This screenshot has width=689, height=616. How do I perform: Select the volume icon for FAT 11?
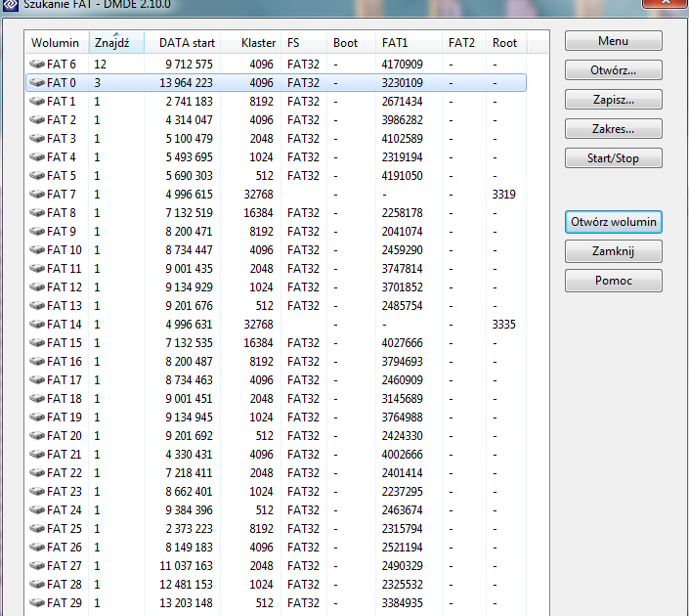click(x=37, y=268)
